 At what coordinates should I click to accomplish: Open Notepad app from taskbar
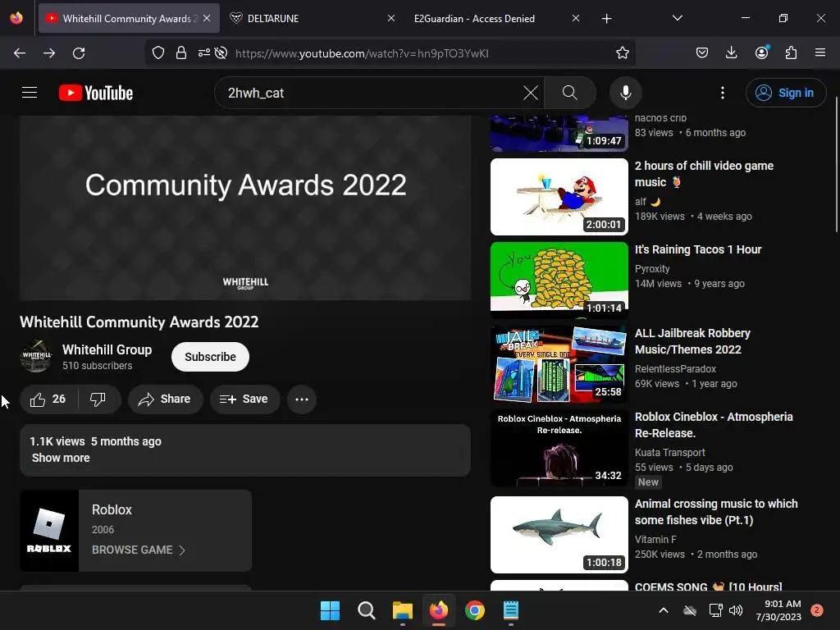tap(510, 610)
